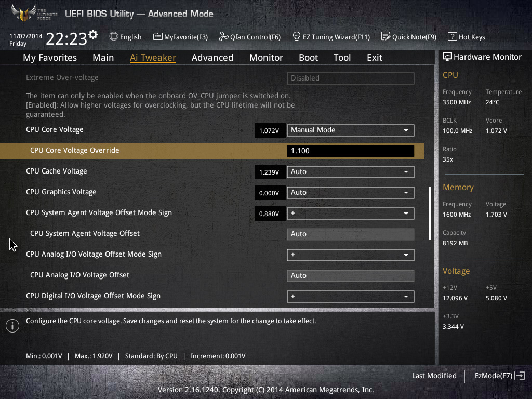Open the Monitor tab
The width and height of the screenshot is (532, 399).
coord(266,58)
